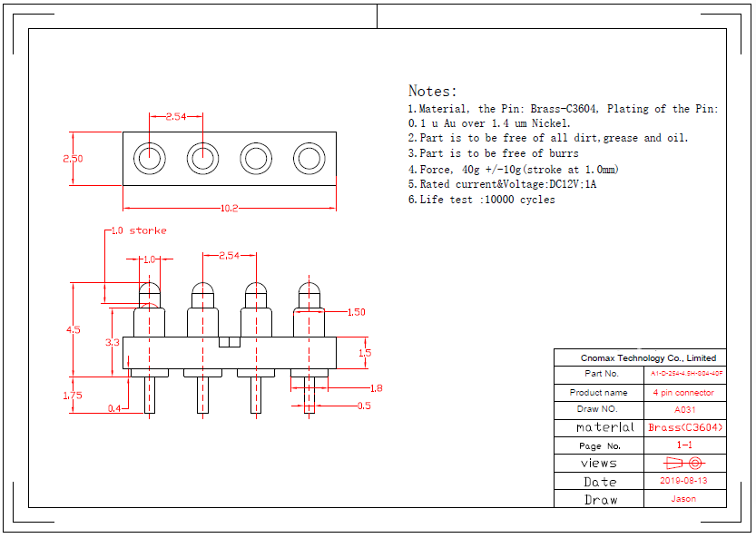Click the 'Product name' label cell
This screenshot has height=538, width=756.
[x=598, y=393]
